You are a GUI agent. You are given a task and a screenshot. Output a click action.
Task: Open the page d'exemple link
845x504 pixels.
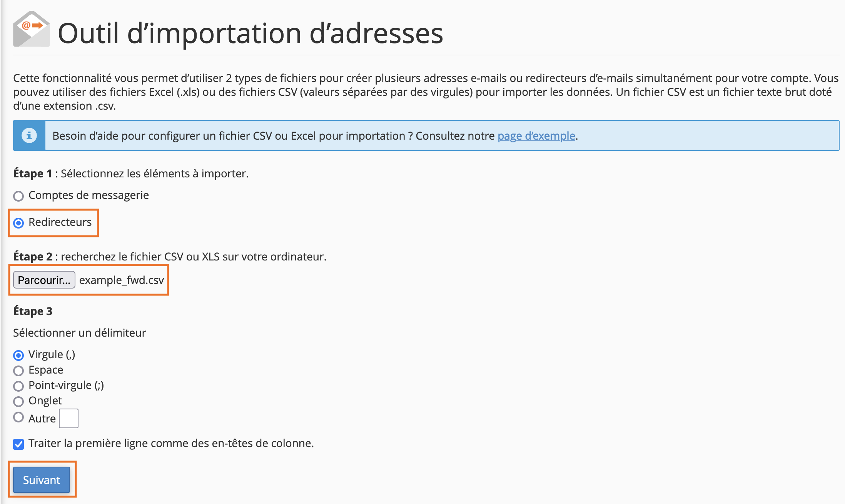(x=536, y=136)
